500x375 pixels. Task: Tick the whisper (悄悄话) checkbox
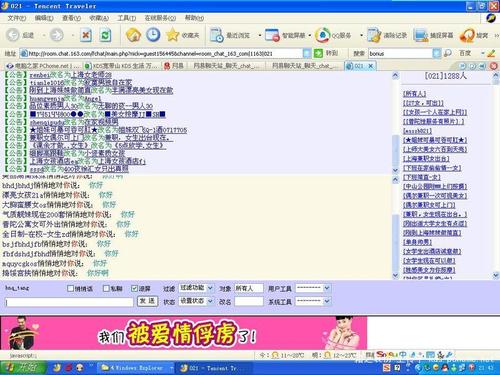tap(70, 288)
